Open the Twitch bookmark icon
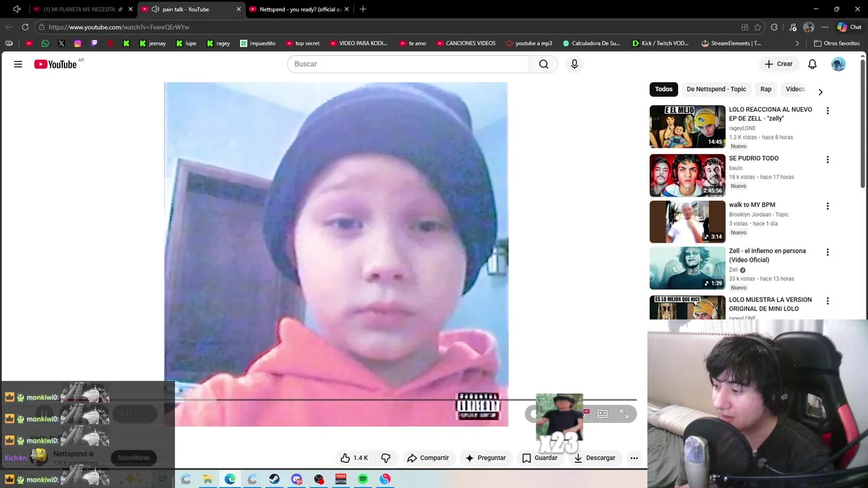 (x=94, y=43)
